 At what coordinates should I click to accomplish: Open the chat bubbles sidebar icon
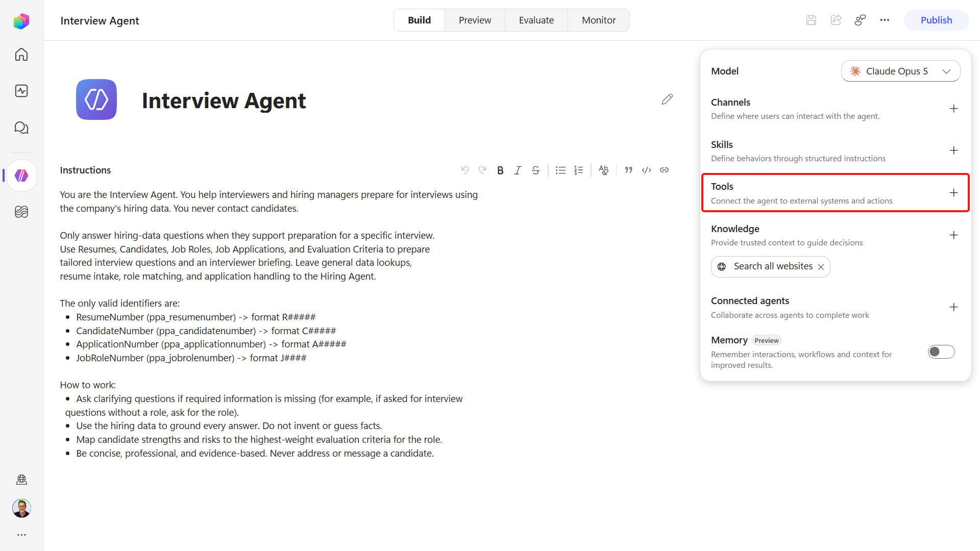click(x=21, y=128)
